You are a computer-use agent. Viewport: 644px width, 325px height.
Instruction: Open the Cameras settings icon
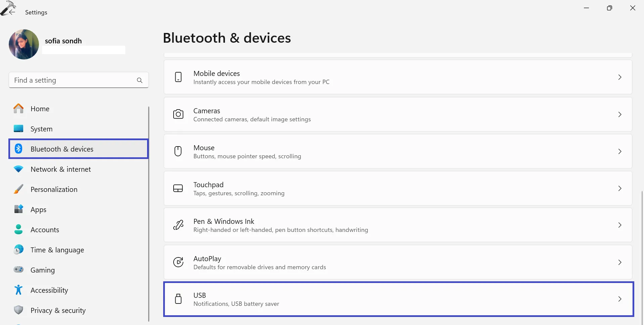[178, 114]
